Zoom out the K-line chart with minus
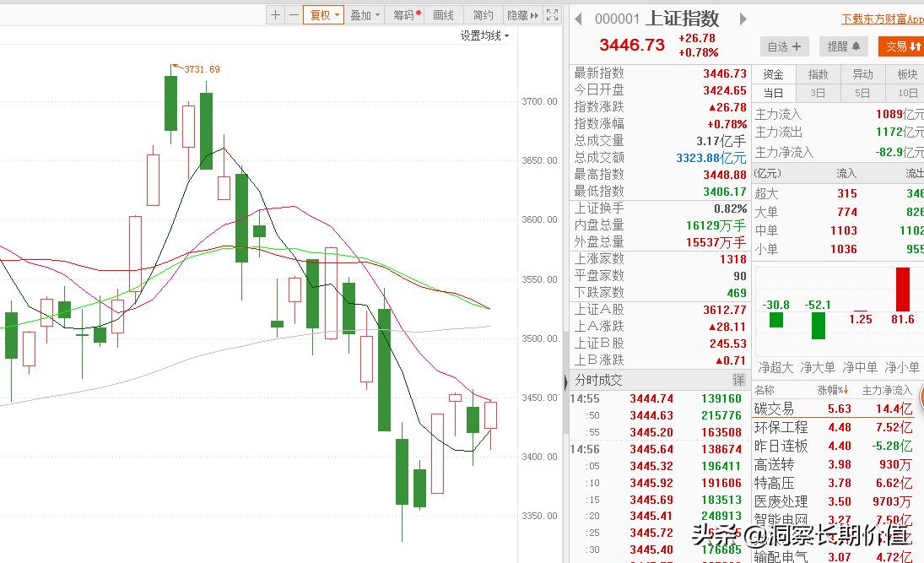 coord(294,15)
